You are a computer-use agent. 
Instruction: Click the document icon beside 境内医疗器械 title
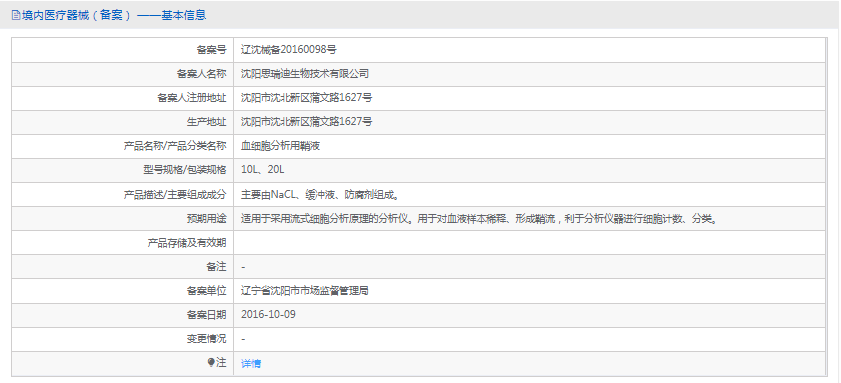[16, 16]
